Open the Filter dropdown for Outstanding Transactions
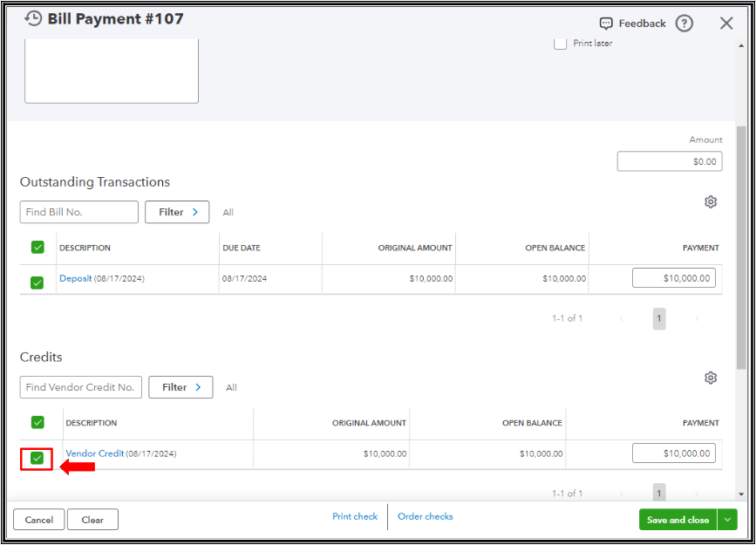 coord(177,212)
